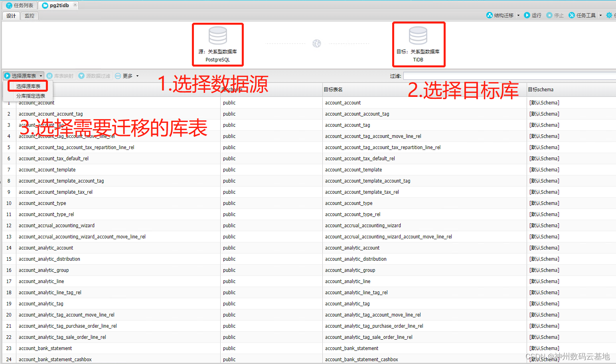Click the globe connector icon between databases
Image resolution: width=616 pixels, height=364 pixels.
click(317, 43)
